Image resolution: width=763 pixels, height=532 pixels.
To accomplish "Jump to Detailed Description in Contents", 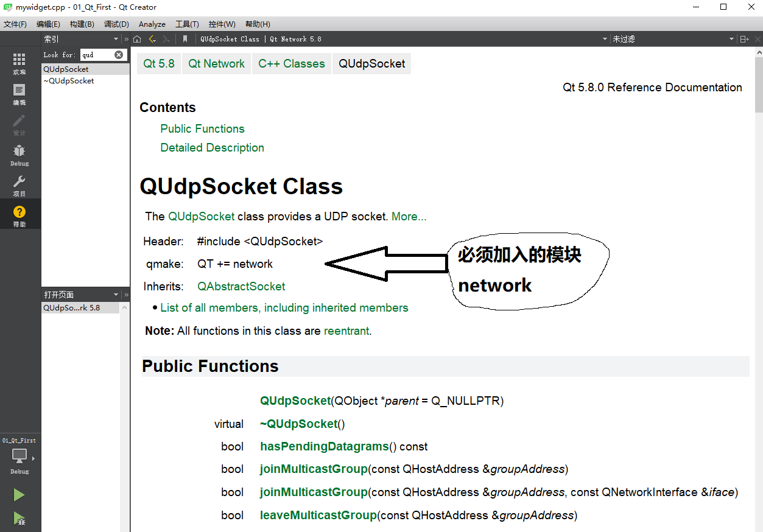I will coord(212,148).
